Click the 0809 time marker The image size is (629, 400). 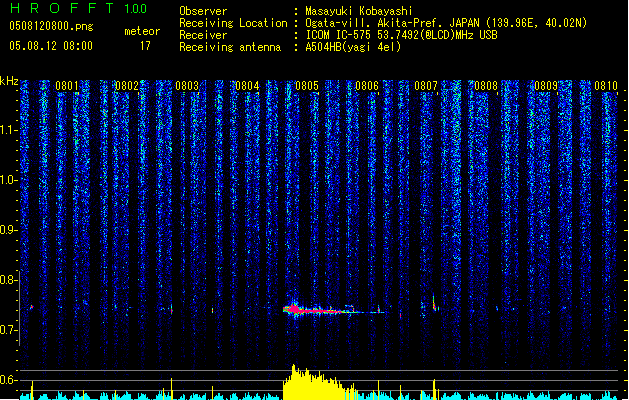546,86
